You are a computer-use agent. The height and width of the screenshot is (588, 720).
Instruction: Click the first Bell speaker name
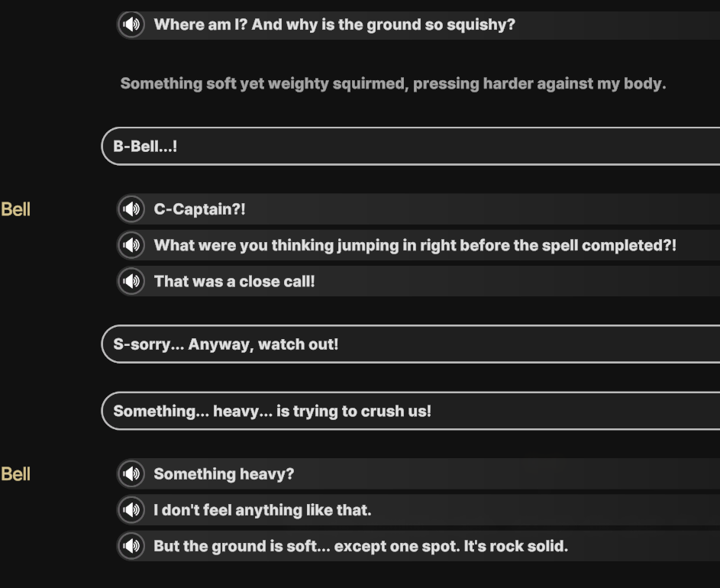(15, 209)
